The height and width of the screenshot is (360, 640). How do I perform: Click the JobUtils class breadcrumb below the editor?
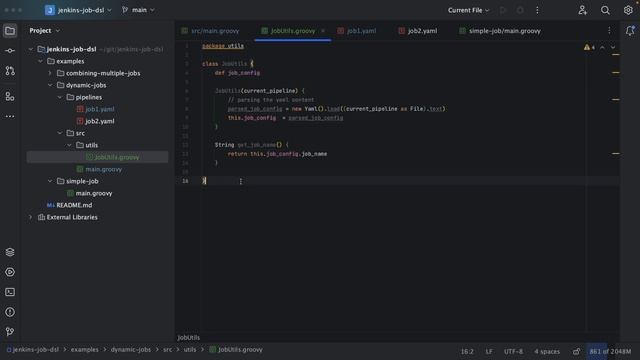[189, 338]
